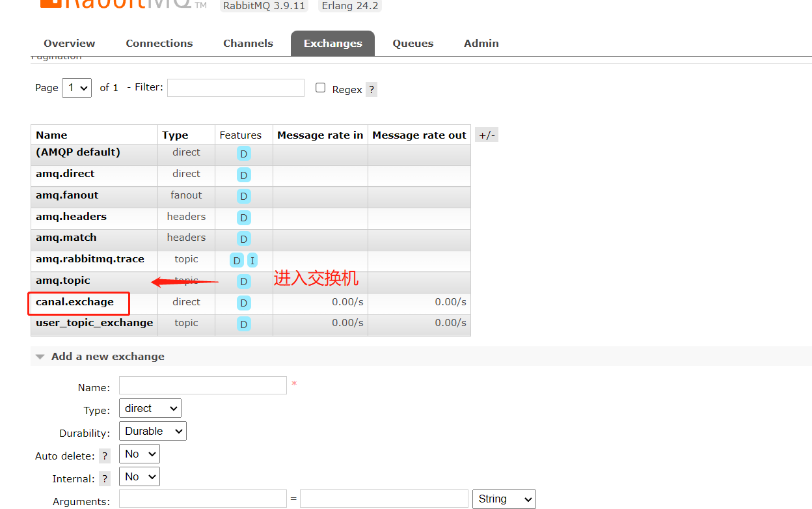The width and height of the screenshot is (812, 509).
Task: Open the (AMQP default) exchange
Action: pyautogui.click(x=78, y=152)
